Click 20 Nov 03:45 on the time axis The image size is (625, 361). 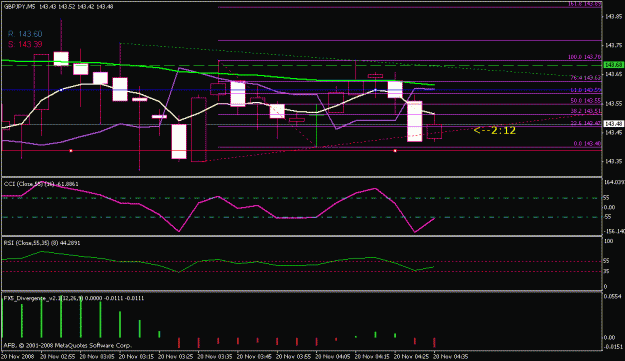(x=255, y=356)
